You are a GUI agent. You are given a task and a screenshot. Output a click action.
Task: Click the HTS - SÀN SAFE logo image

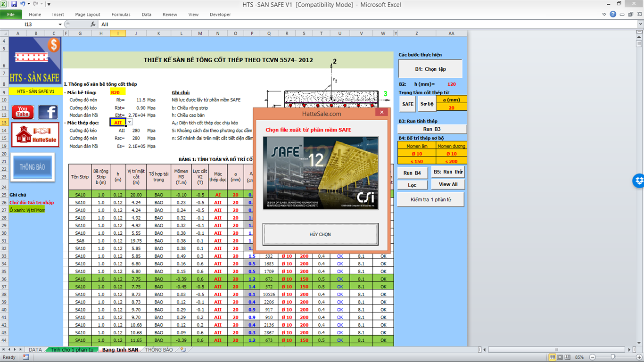tap(35, 62)
